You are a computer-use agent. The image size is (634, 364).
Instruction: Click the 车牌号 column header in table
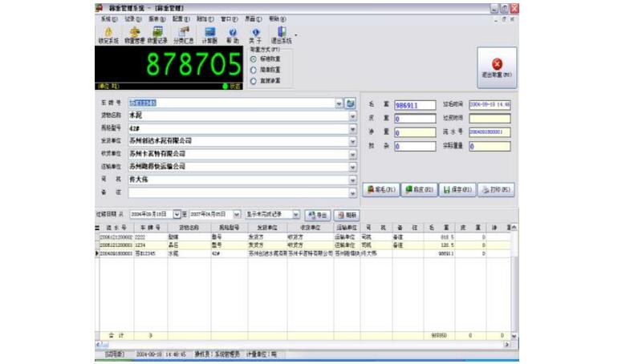pyautogui.click(x=151, y=228)
